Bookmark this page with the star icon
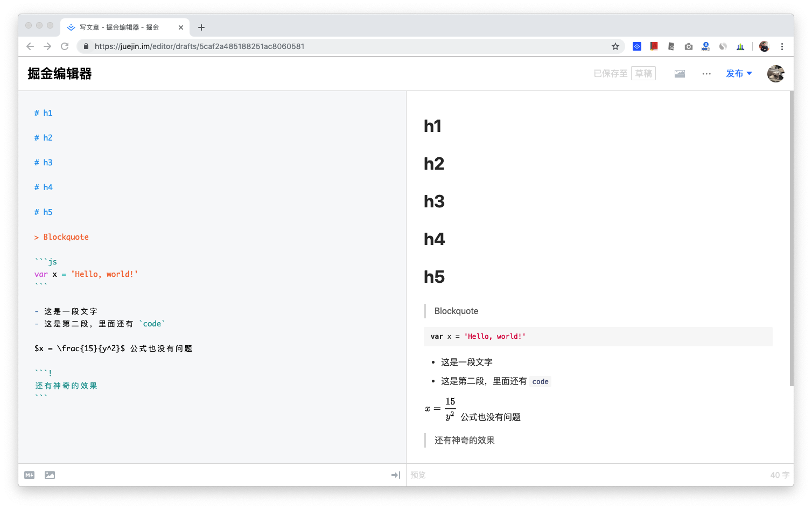 click(x=615, y=46)
